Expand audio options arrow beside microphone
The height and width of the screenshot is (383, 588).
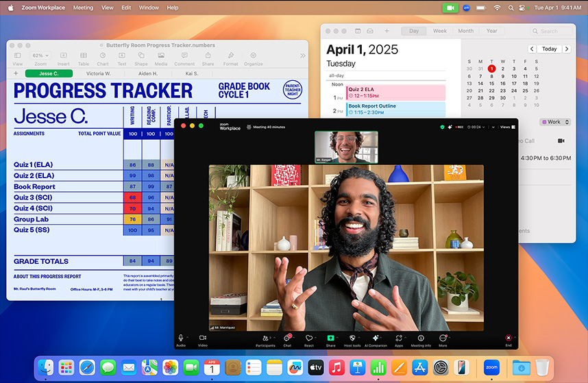(x=188, y=337)
